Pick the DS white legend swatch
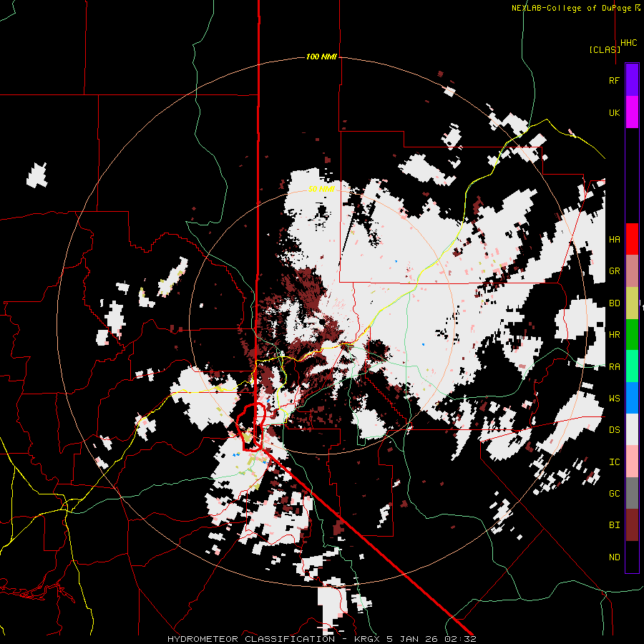 632,429
